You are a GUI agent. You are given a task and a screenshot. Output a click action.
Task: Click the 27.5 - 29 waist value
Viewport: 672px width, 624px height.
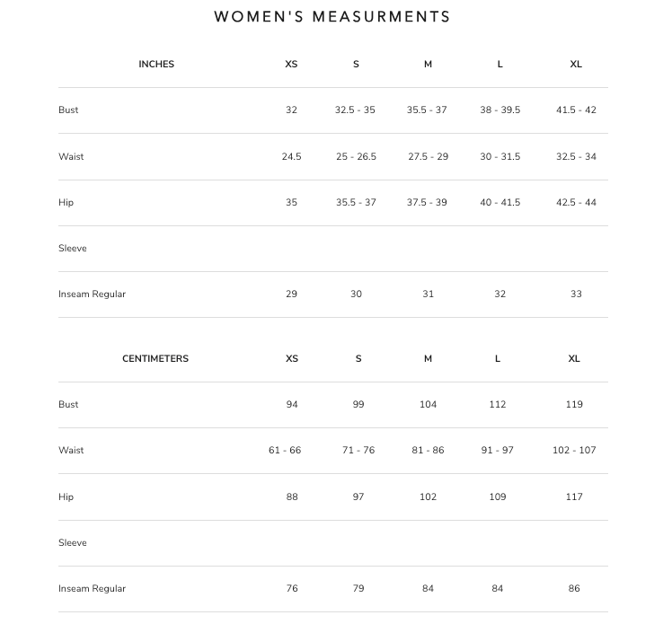click(428, 157)
